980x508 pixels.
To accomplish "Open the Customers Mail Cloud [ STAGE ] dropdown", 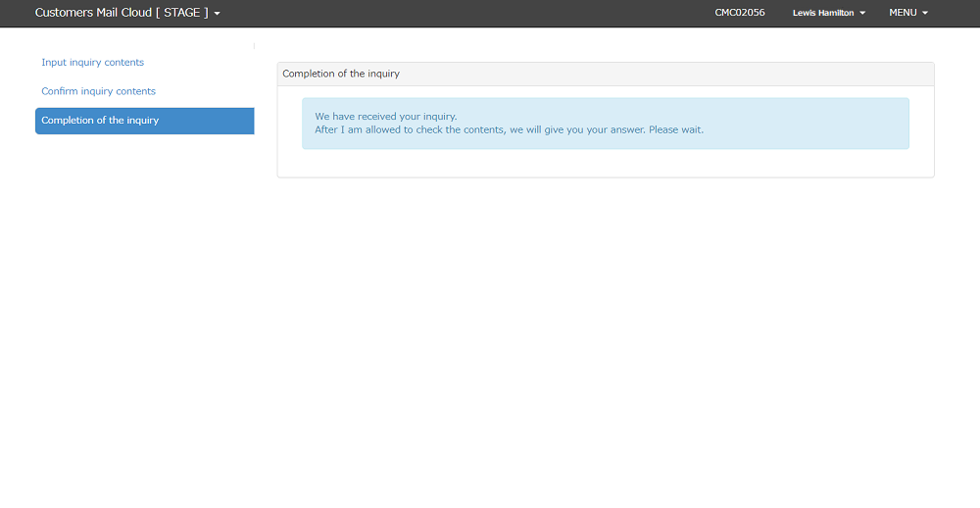I will point(127,13).
